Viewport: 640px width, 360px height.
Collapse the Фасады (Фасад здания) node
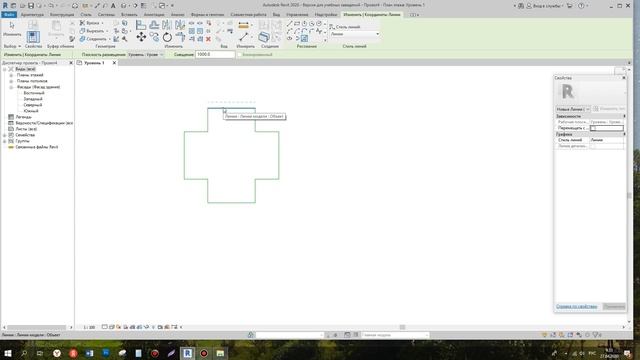click(x=11, y=87)
